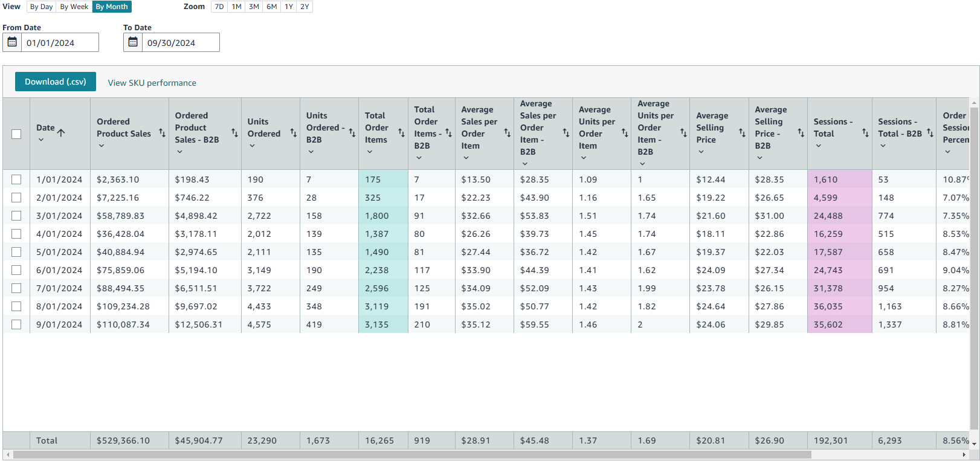Open View SKU performance link
This screenshot has height=461, width=980.
152,83
